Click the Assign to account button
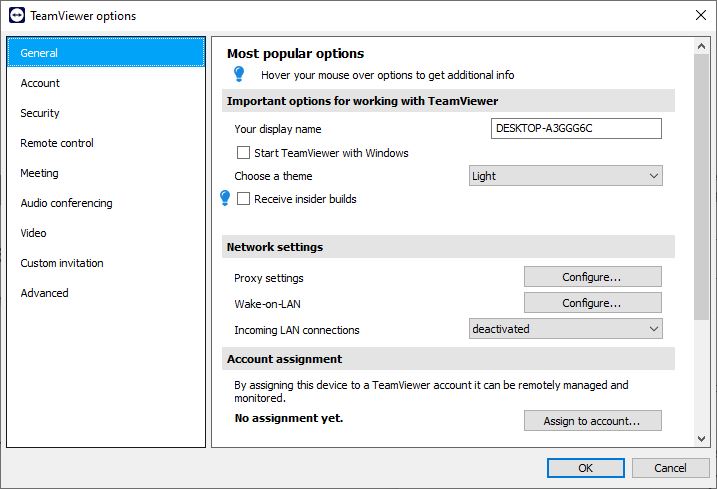 (x=593, y=420)
